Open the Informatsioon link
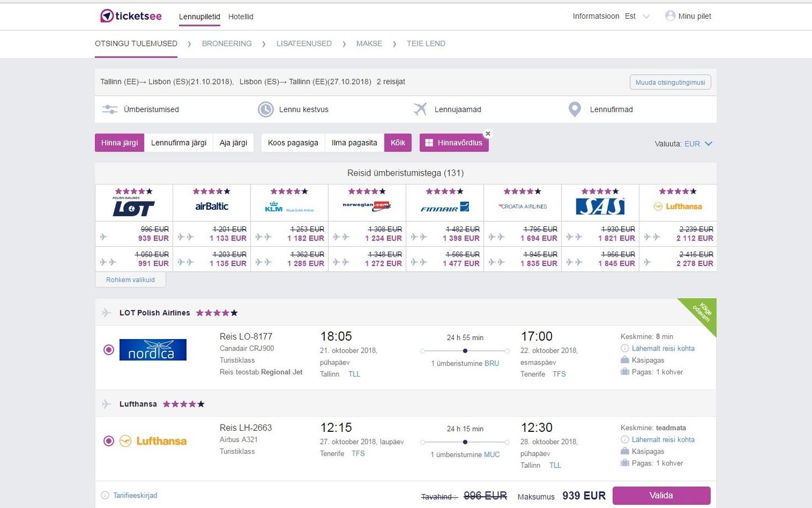 point(596,16)
